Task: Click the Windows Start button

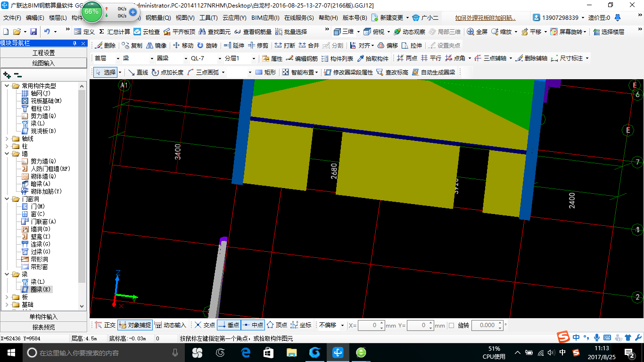Action: [x=11, y=352]
